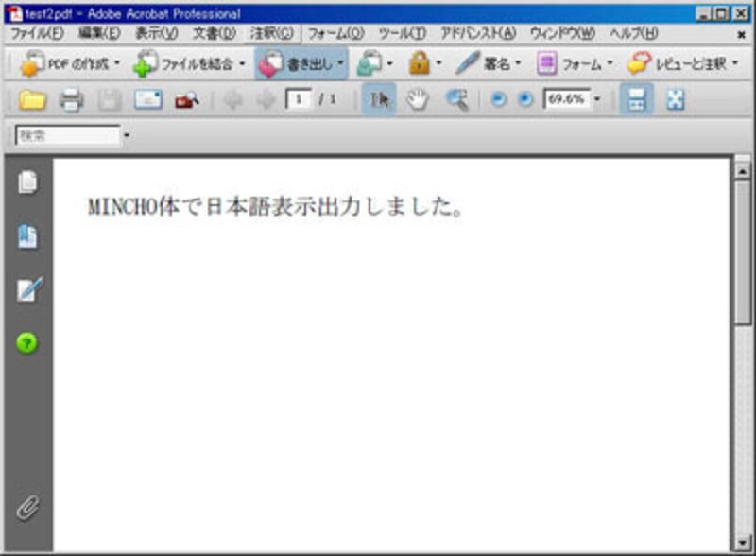Open the Signatures panel in sidebar
This screenshot has height=556, width=756.
point(29,289)
